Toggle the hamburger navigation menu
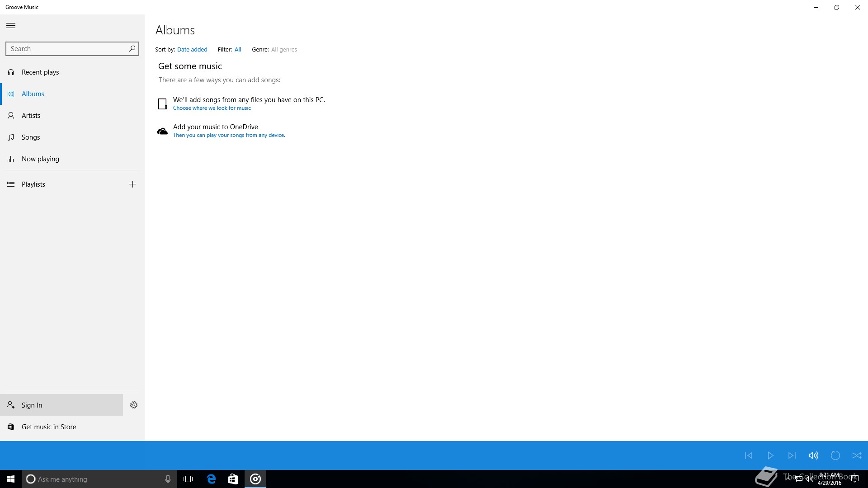Image resolution: width=868 pixels, height=488 pixels. click(11, 26)
